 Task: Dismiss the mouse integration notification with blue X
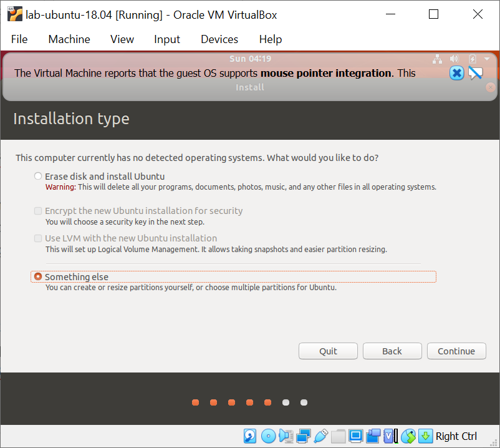coord(456,73)
